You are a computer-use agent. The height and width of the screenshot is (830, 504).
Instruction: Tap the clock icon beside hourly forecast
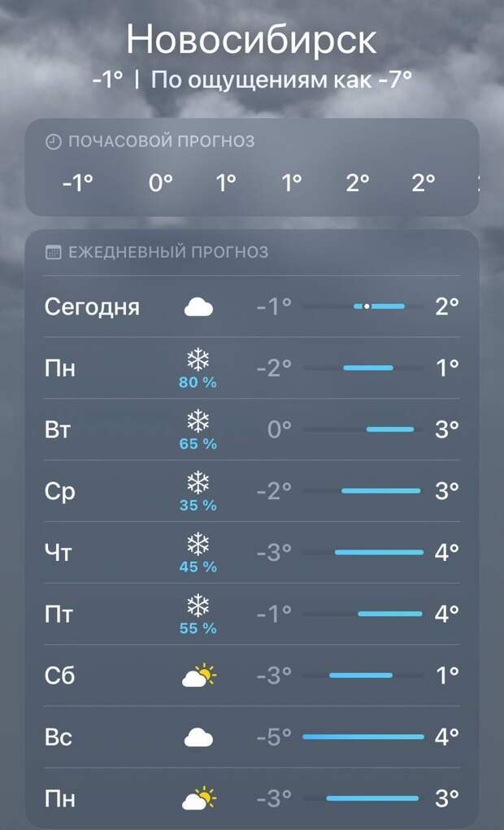point(53,141)
